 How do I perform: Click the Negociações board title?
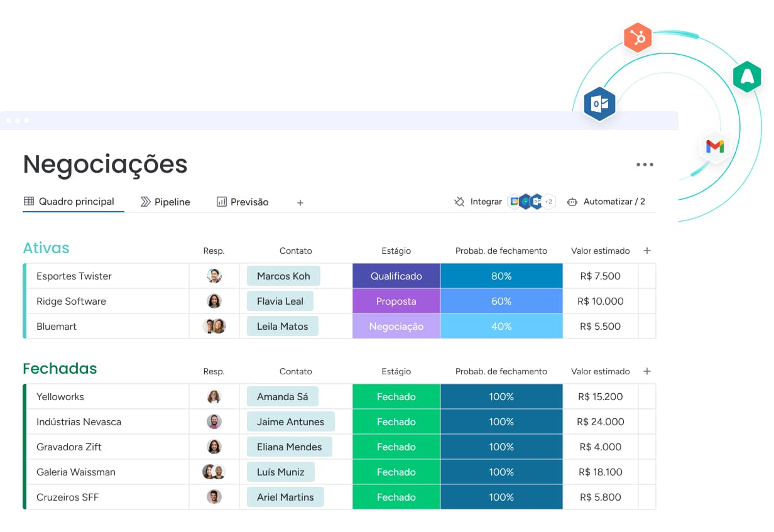coord(105,164)
